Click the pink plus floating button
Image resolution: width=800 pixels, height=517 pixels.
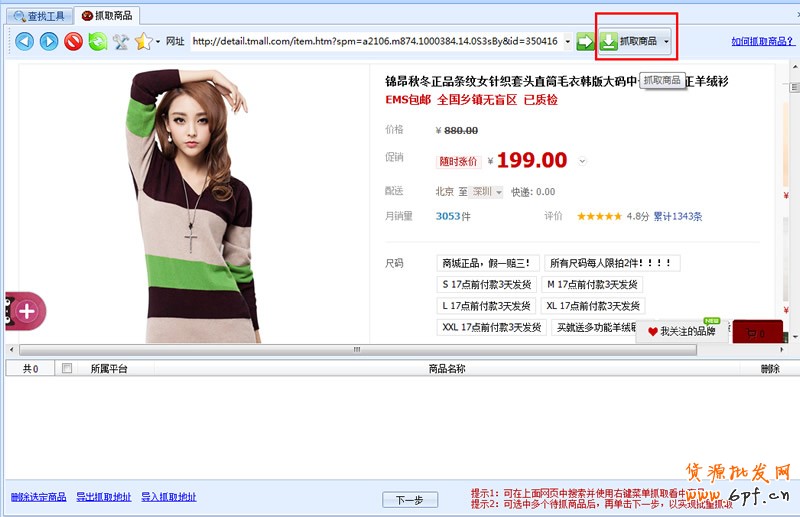pyautogui.click(x=26, y=312)
